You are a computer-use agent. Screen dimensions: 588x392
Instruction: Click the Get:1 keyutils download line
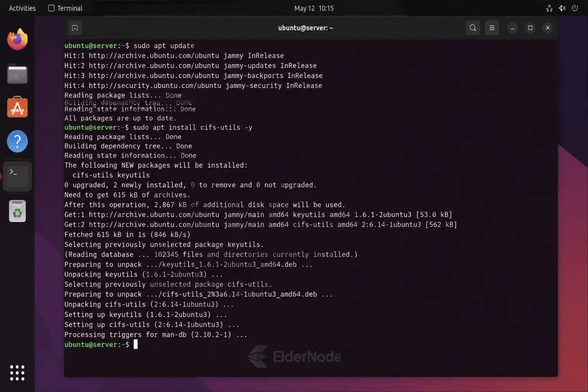(x=258, y=214)
